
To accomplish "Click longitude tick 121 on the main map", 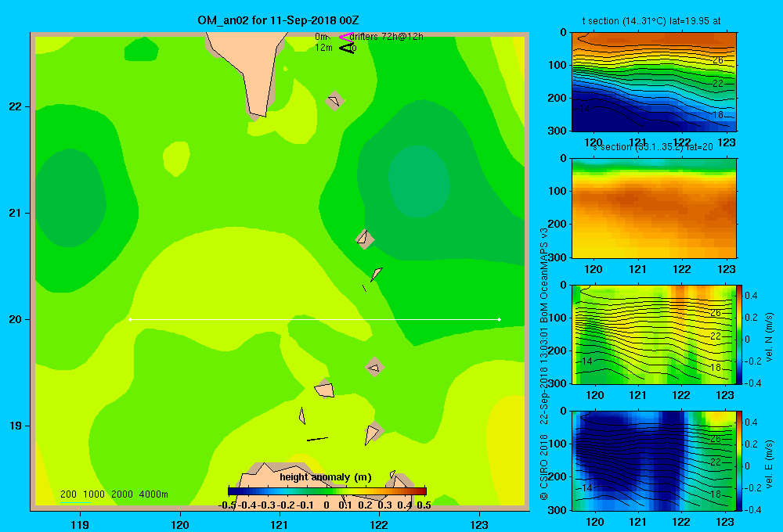I will [x=280, y=524].
